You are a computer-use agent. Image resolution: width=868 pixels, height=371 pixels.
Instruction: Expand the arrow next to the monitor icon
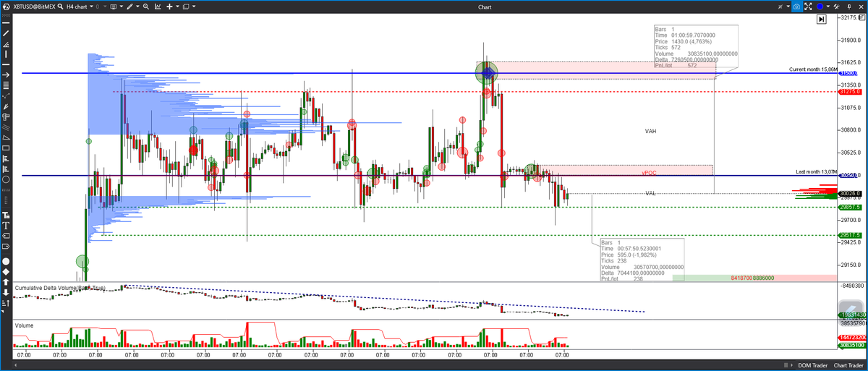point(122,7)
